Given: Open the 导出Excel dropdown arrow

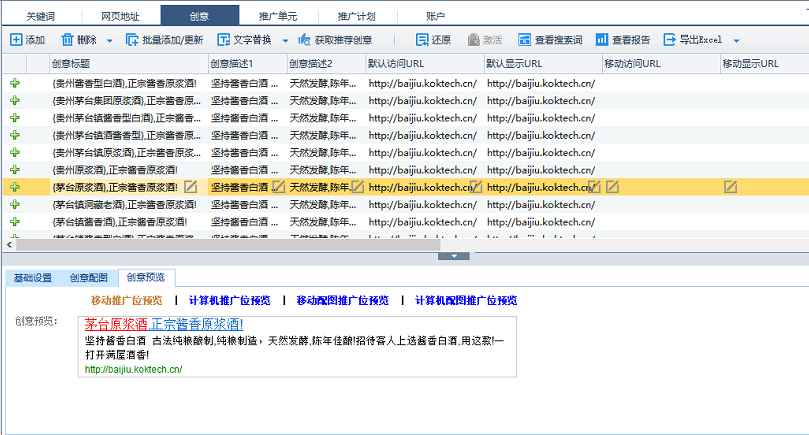Looking at the screenshot, I should (736, 41).
